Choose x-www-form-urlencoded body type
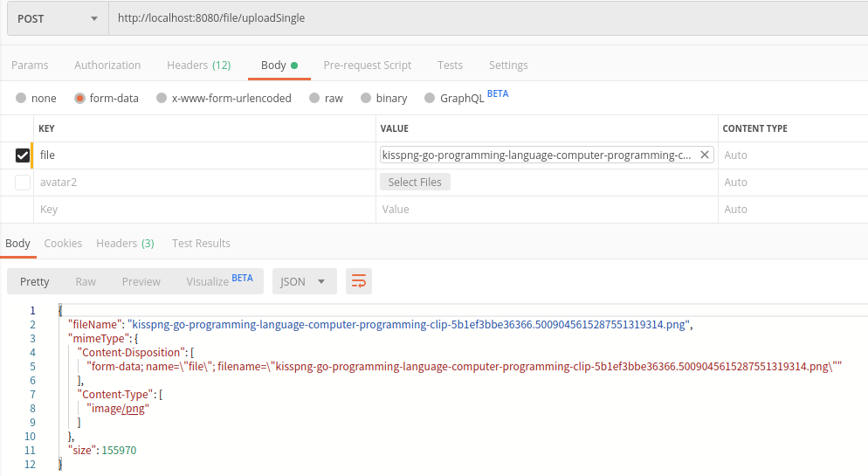 point(162,99)
